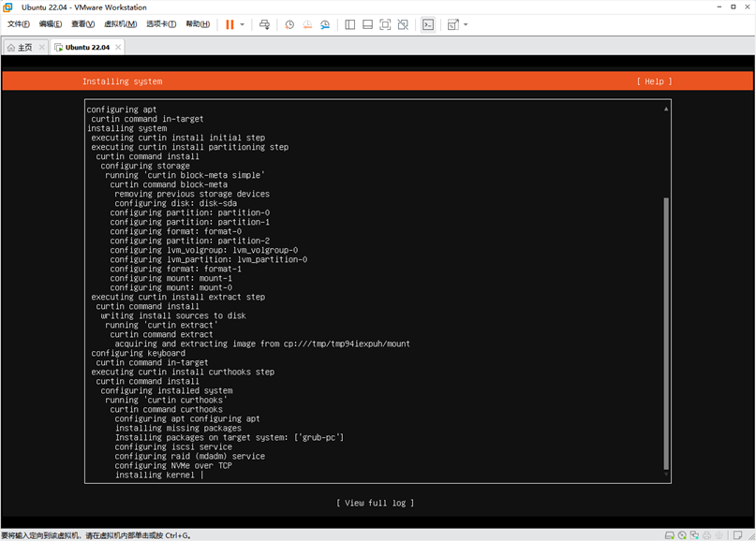Viewport: 756px width, 541px height.
Task: Revert to snapshot using the orange clock icon
Action: (x=307, y=24)
